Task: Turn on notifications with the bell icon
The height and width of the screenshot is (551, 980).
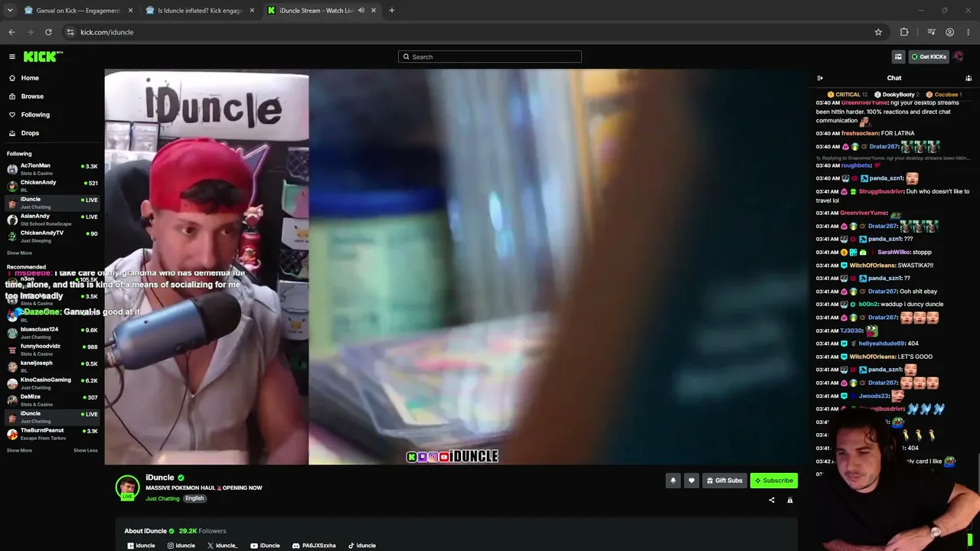Action: click(x=673, y=481)
